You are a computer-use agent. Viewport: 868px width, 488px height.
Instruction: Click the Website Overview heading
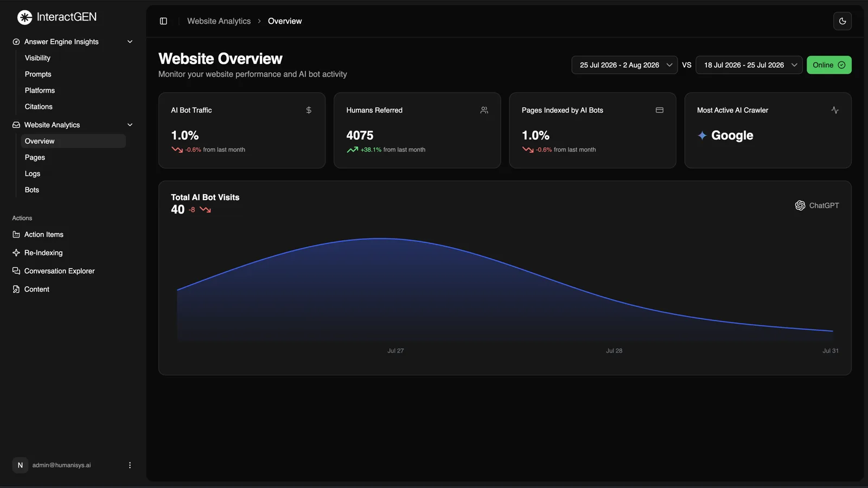220,59
